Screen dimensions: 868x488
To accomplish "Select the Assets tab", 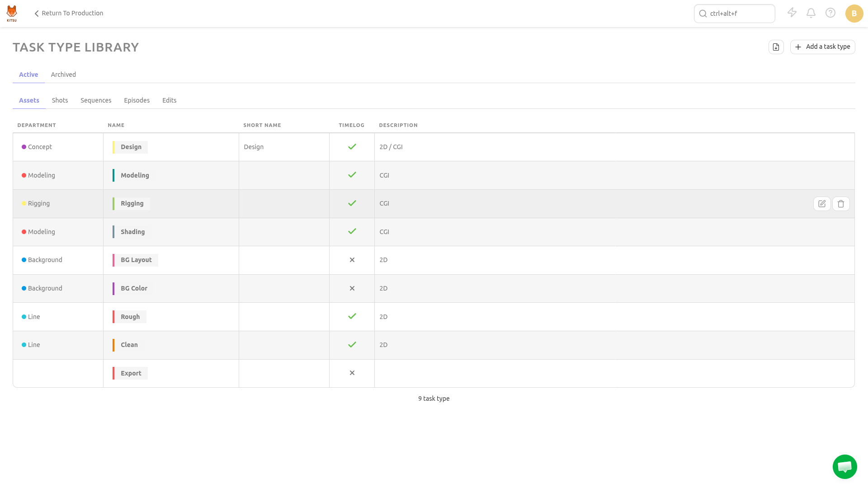I will tap(29, 100).
